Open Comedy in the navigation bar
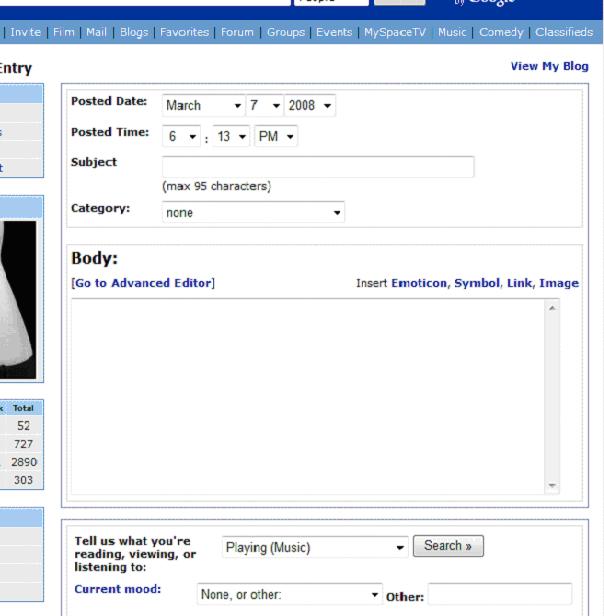 pyautogui.click(x=501, y=32)
